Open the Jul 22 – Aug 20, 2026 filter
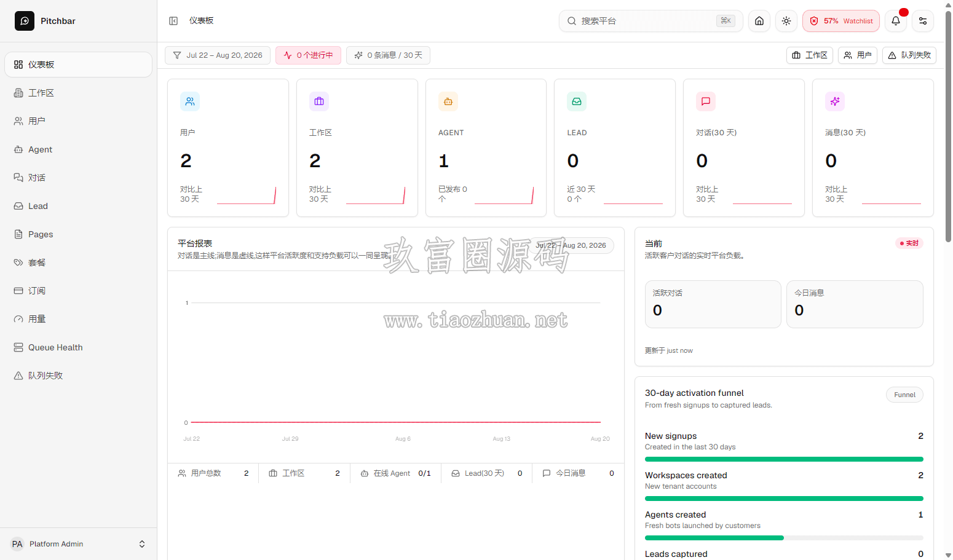Screen dimensions: 953x560 218,55
